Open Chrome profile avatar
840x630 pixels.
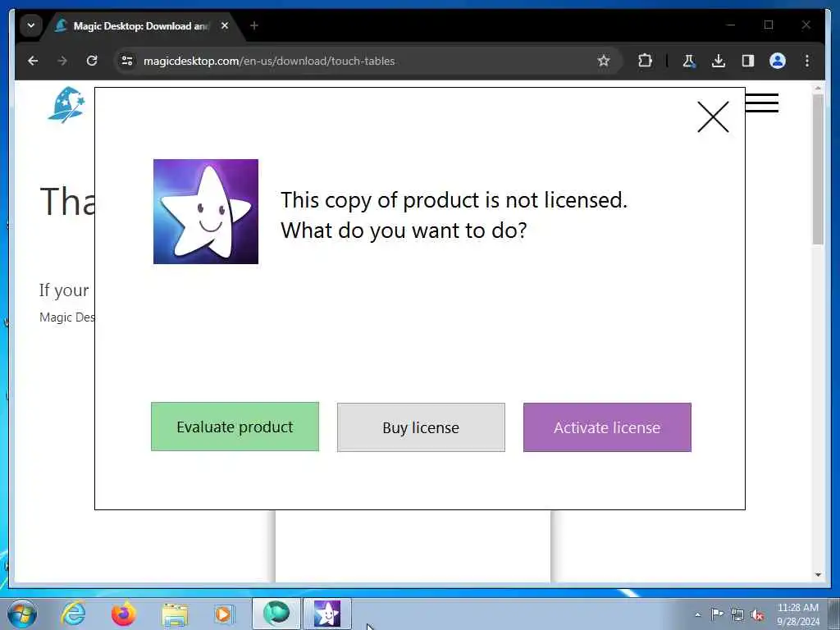point(778,61)
